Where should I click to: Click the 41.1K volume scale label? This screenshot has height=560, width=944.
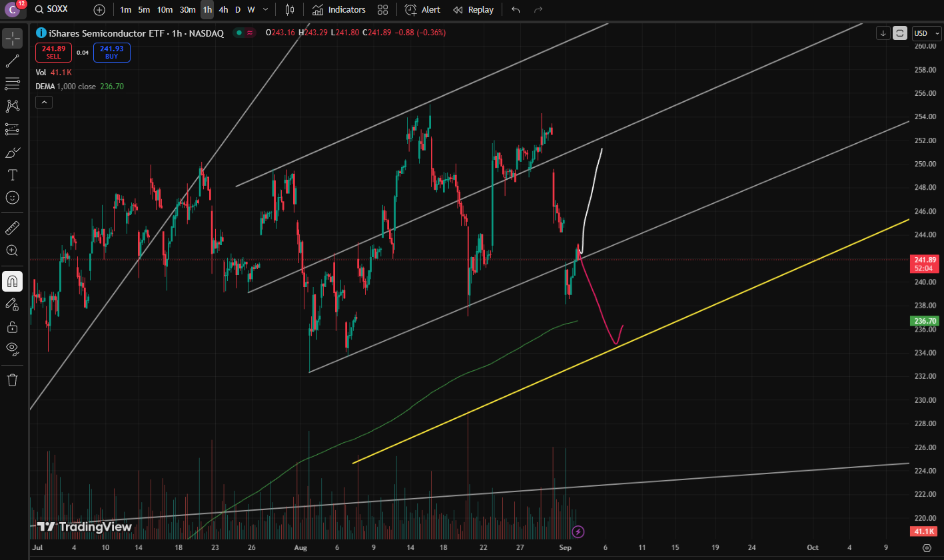925,531
